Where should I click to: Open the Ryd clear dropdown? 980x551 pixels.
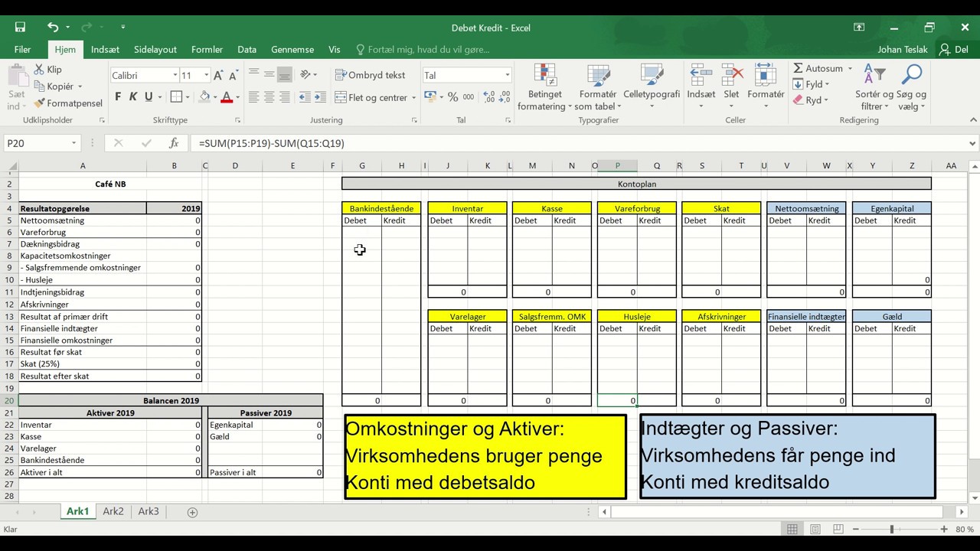coord(812,100)
